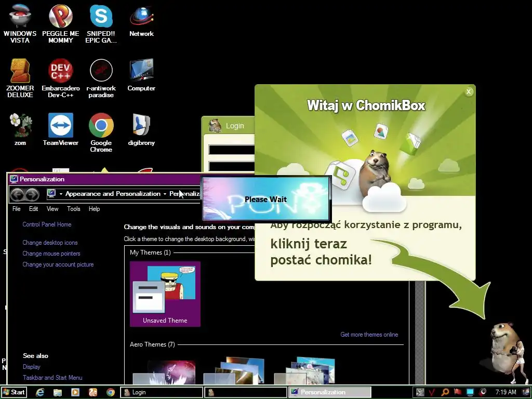
Task: Switch to the unnamed hamster taskbar button
Action: click(x=246, y=392)
